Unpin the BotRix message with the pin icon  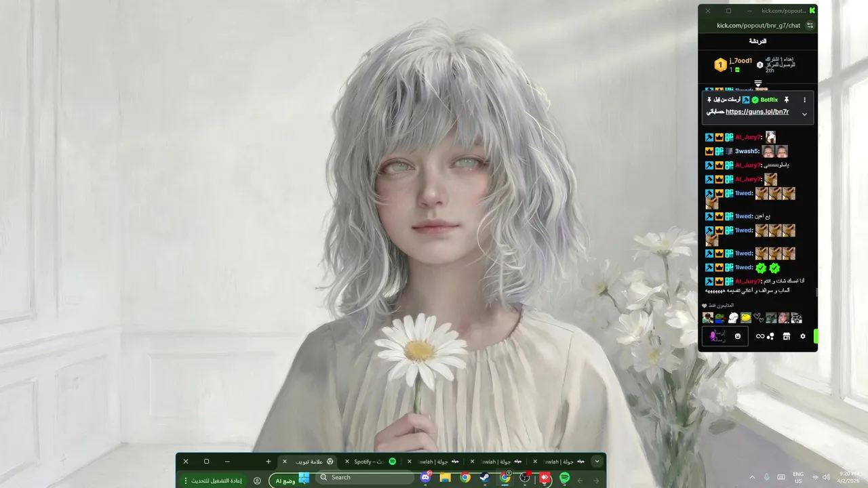787,100
